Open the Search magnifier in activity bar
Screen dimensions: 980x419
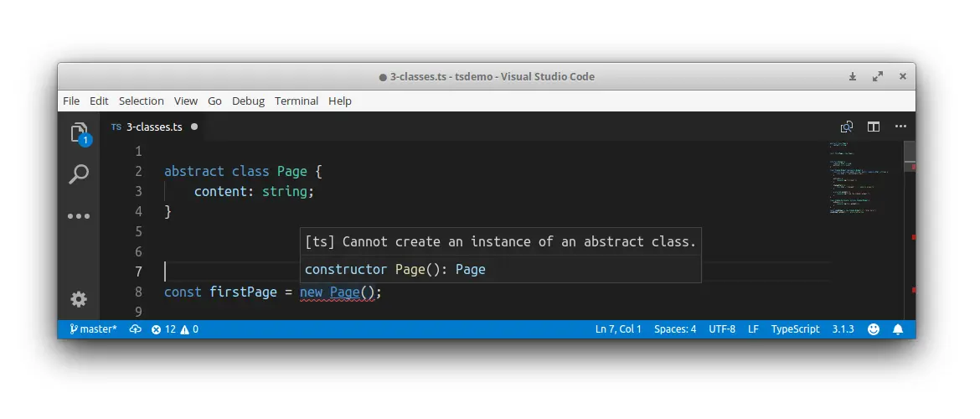(x=79, y=173)
